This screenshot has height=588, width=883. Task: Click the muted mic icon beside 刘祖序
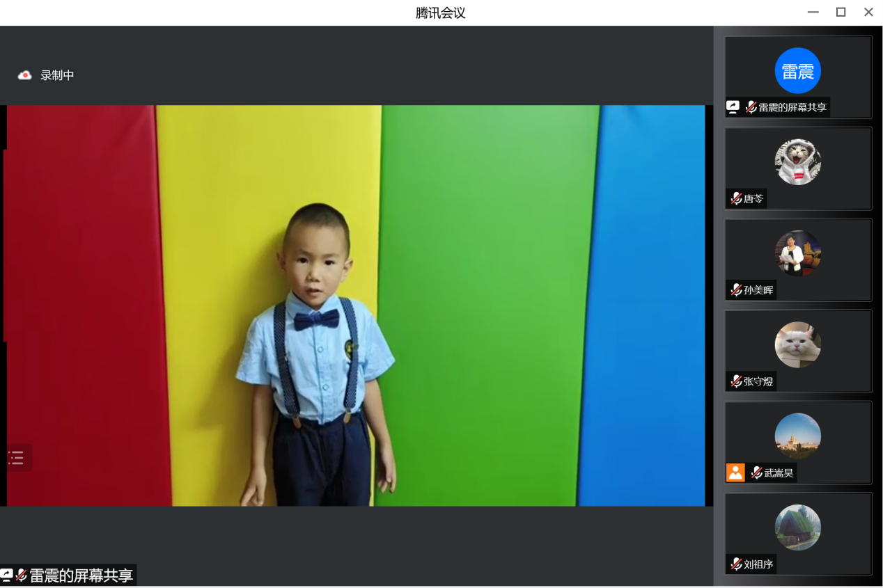736,564
